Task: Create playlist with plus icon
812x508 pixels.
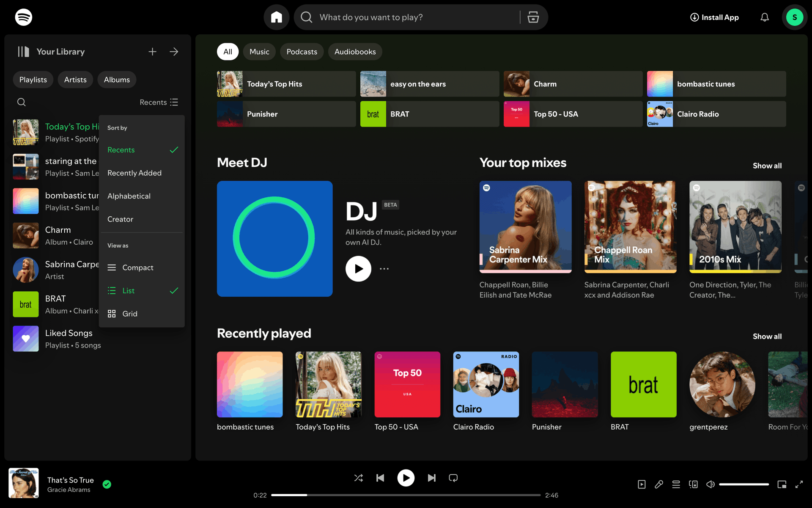Action: 152,52
